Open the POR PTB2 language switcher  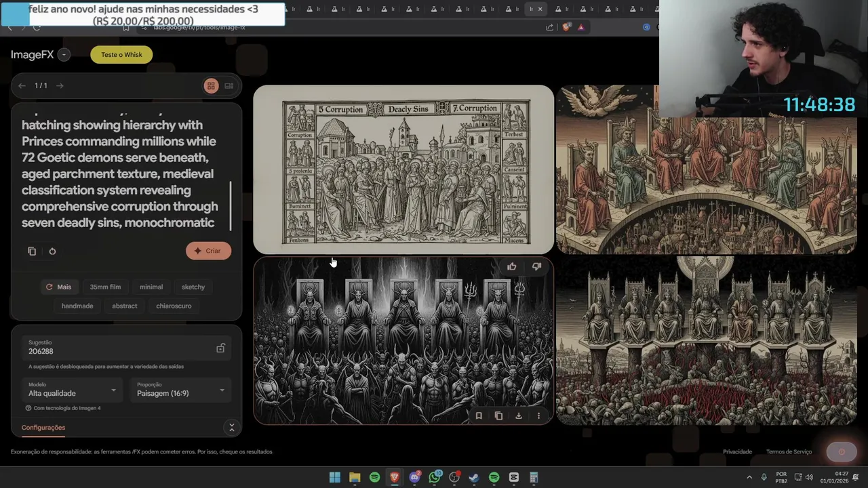tap(781, 477)
